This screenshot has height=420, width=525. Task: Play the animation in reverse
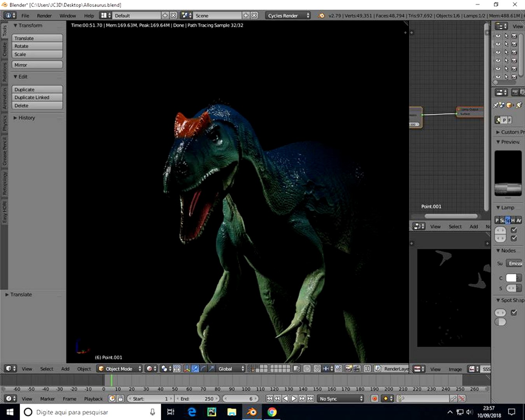pos(285,398)
